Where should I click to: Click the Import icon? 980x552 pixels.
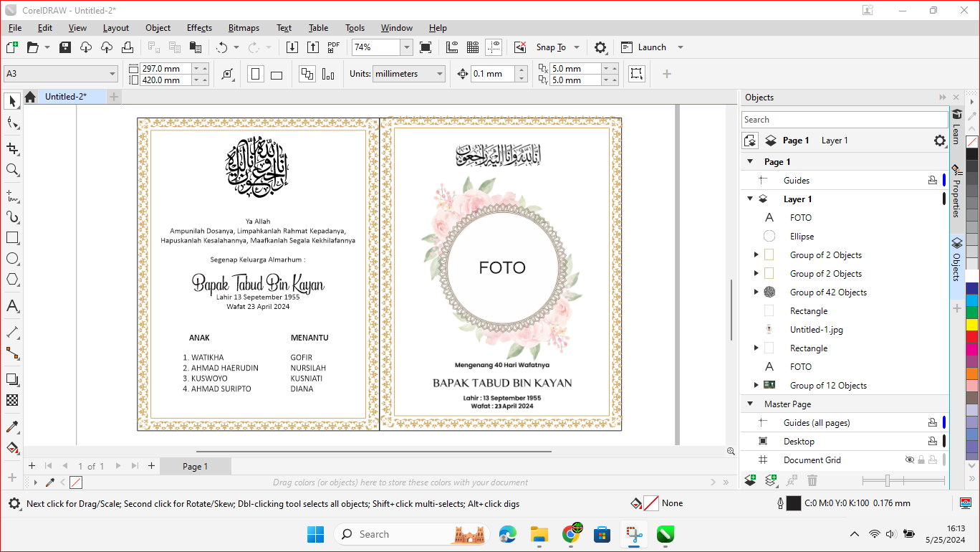click(292, 47)
